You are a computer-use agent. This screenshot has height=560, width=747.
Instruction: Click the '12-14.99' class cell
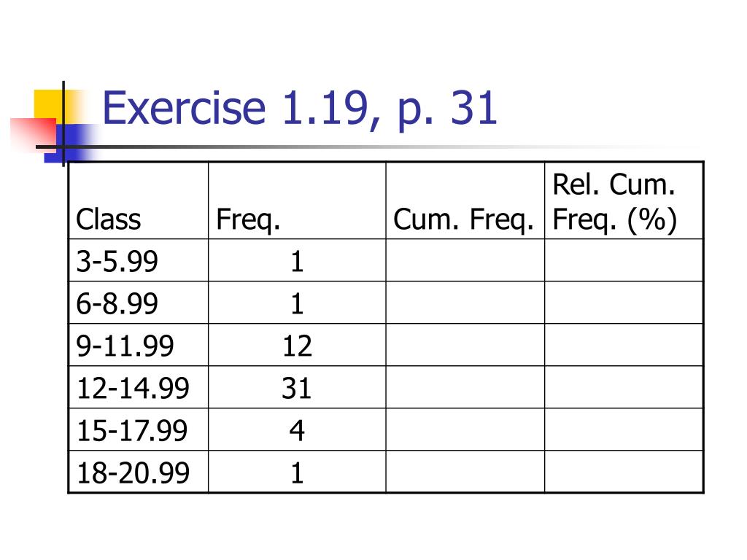click(139, 388)
